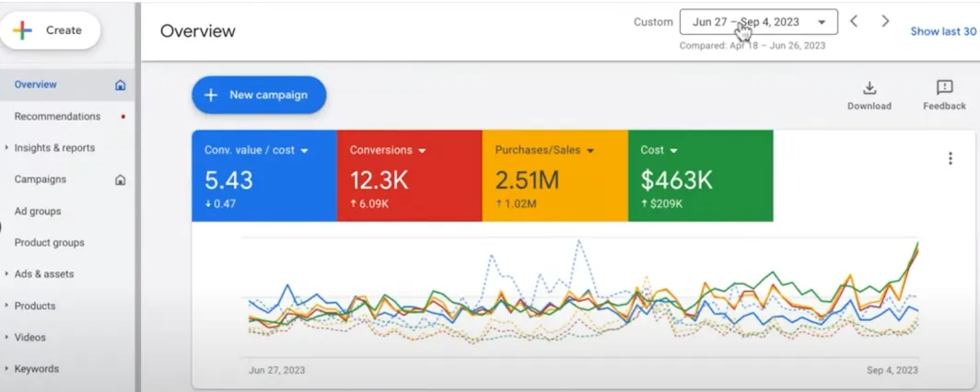Open the Conversions metric dropdown

pos(422,150)
